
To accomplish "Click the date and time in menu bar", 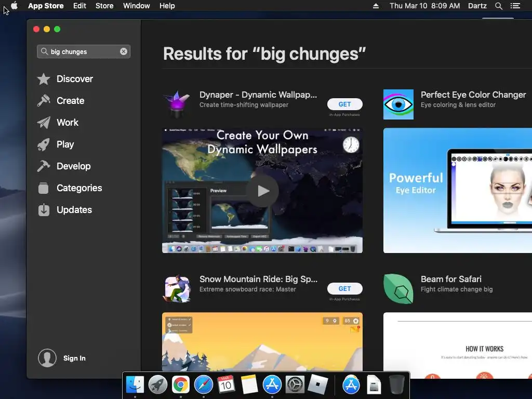I will coord(425,6).
